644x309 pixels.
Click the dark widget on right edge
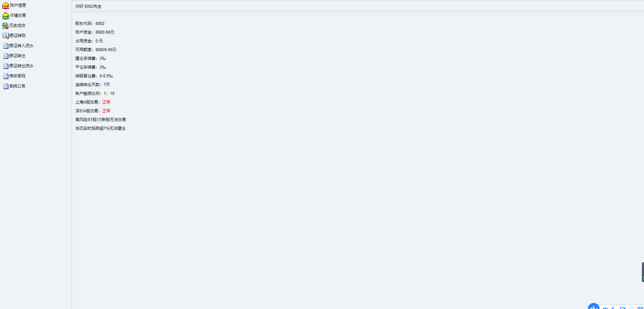click(x=643, y=272)
